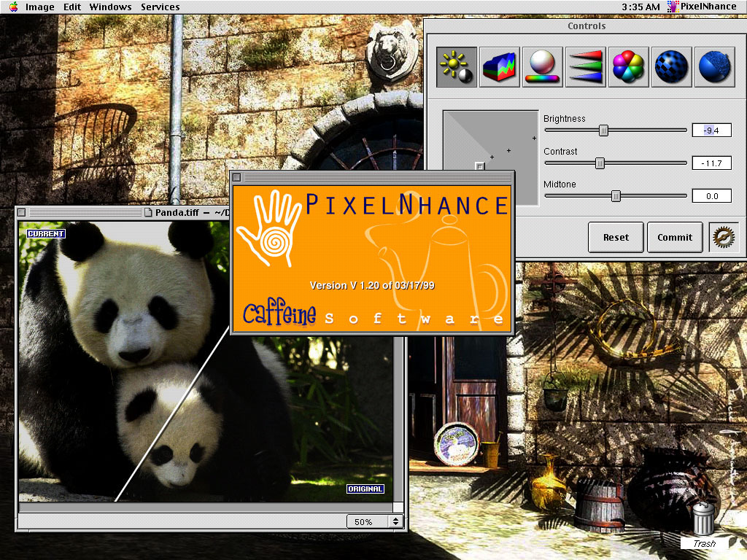Screen dimensions: 747x560
Task: Open the PixelNhance application menu
Action: pyautogui.click(x=702, y=7)
